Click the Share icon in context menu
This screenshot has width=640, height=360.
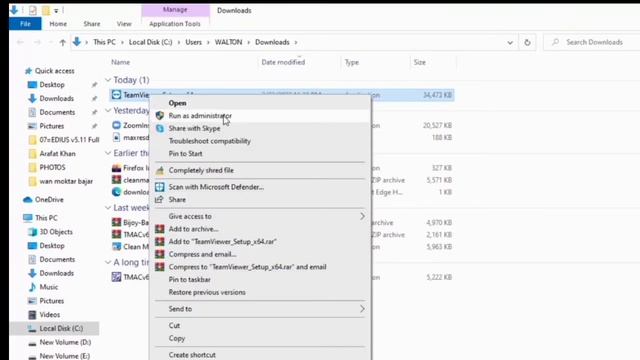point(160,200)
